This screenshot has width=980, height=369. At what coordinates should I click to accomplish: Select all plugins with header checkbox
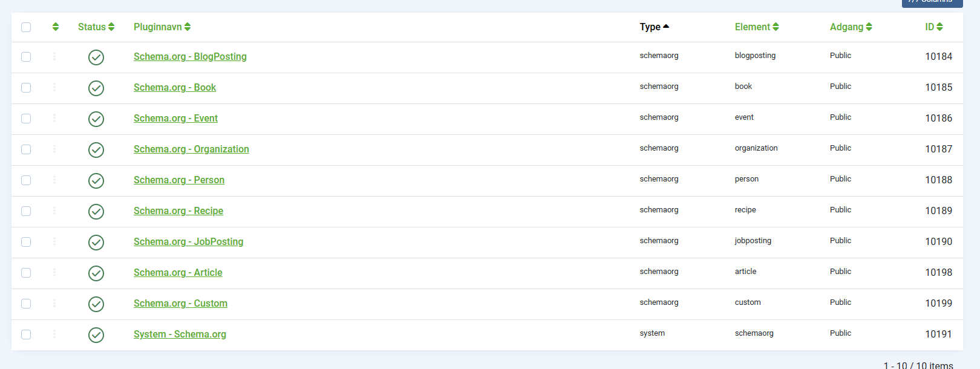[26, 27]
